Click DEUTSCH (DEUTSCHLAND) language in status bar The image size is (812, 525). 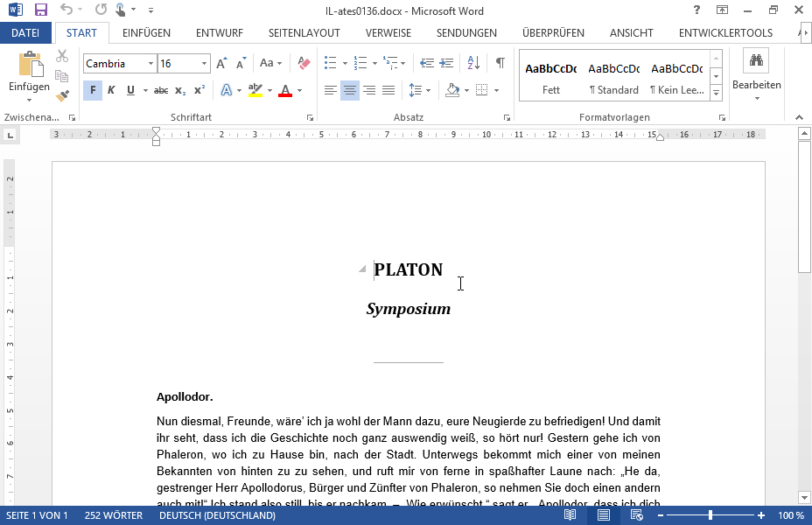218,515
